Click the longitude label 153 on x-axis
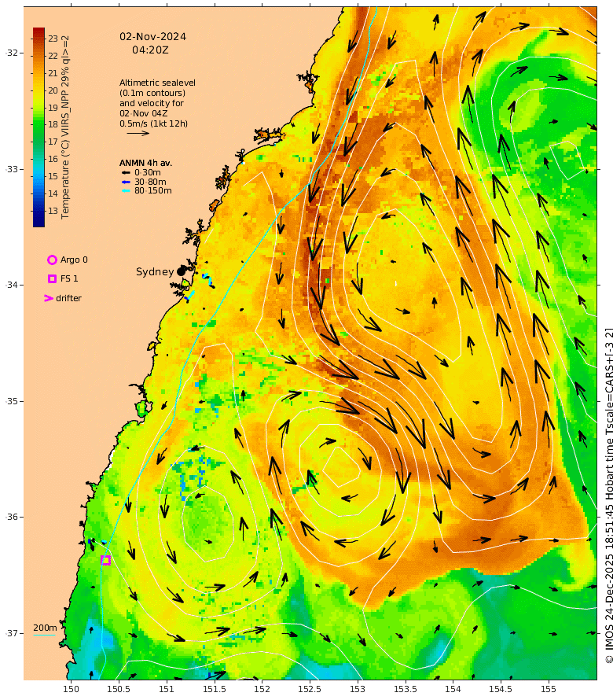 pos(358,689)
